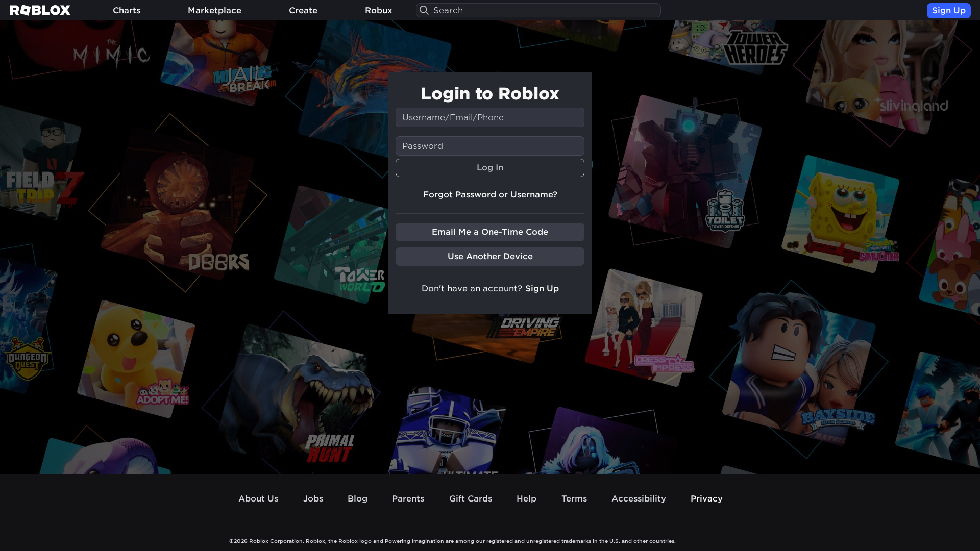Go to the Create page
Screen dimensions: 980x551
(x=303, y=10)
